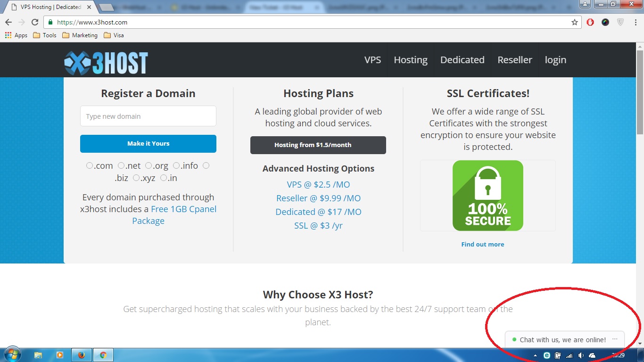644x362 pixels.
Task: Click the page vertical scrollbar thumb
Action: click(640, 92)
